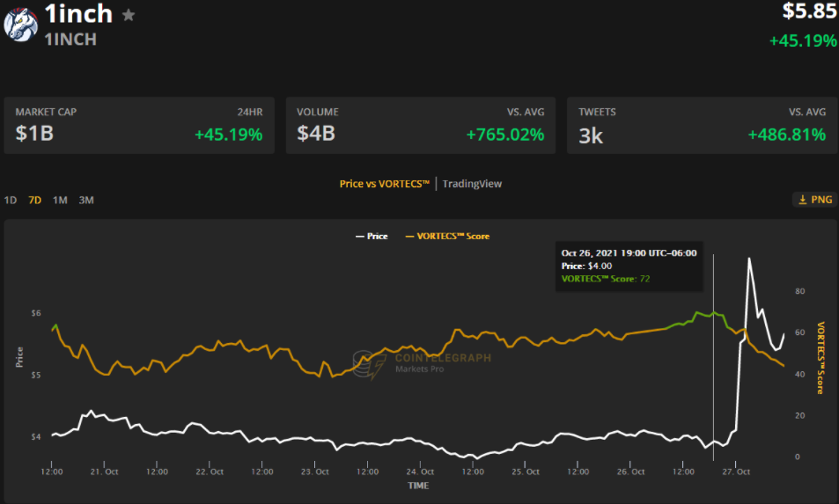Click the 1inch unicorn logo icon
Image resolution: width=839 pixels, height=504 pixels.
21,25
